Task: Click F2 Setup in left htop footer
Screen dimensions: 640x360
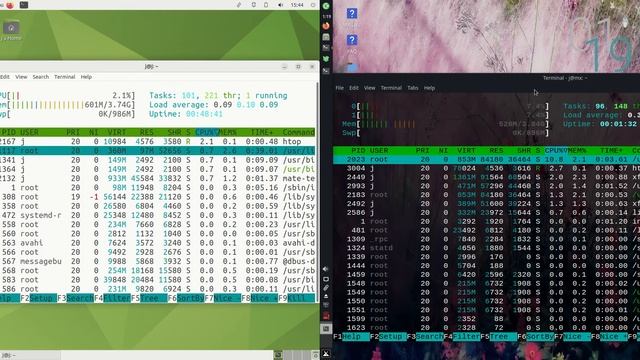Action: point(39,298)
